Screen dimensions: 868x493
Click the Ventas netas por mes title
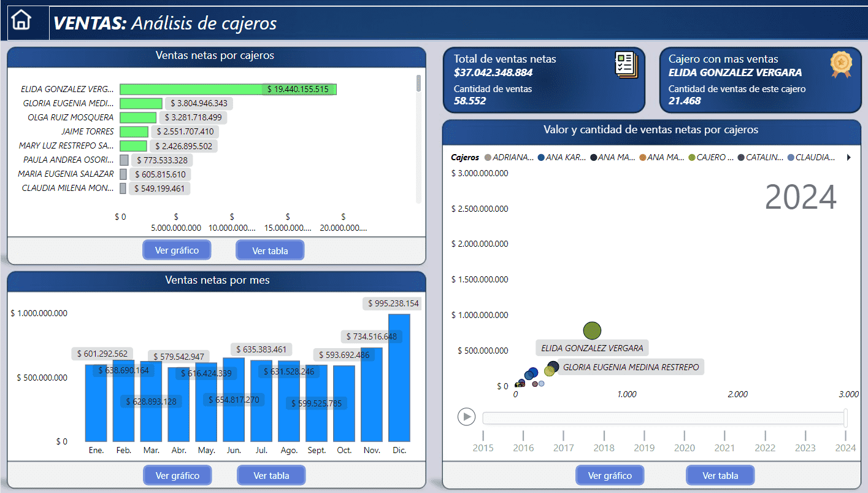217,280
